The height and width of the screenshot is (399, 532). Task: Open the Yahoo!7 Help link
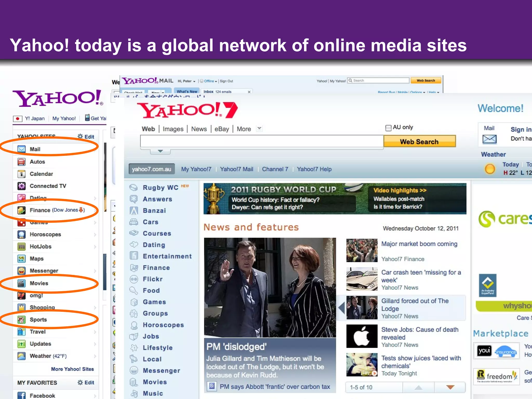tap(314, 169)
